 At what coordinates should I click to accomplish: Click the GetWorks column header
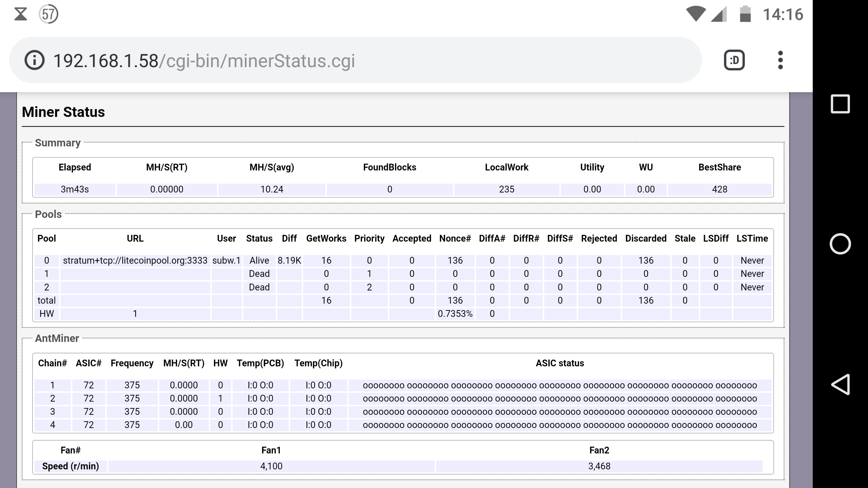coord(326,238)
